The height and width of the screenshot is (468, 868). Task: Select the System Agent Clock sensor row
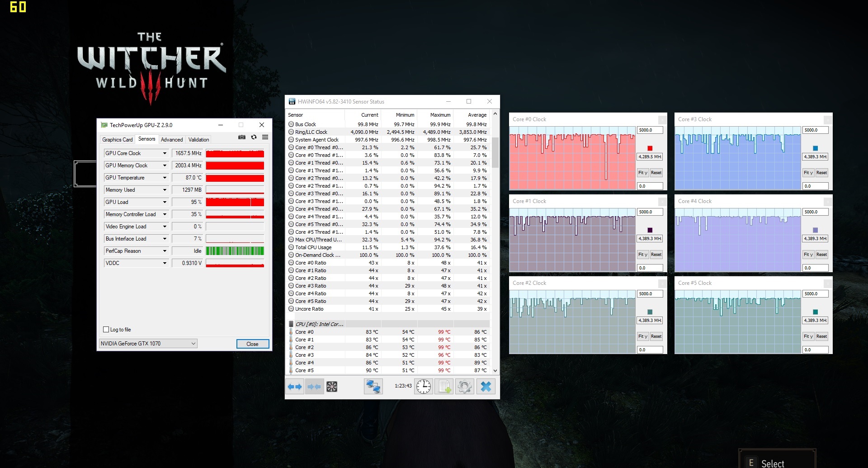tap(388, 140)
